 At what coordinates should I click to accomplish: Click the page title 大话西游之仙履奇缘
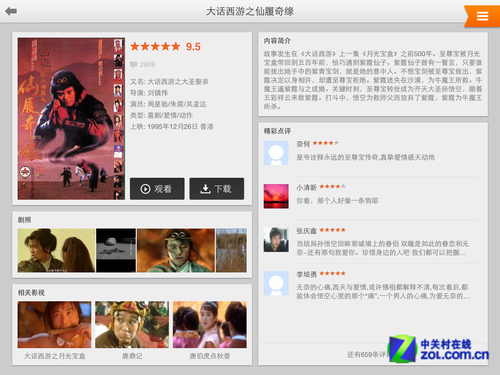[250, 11]
